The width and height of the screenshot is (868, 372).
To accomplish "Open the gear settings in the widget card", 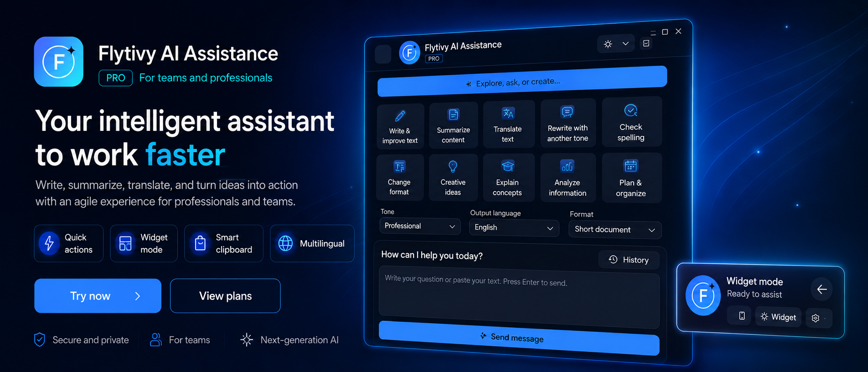I will [815, 318].
